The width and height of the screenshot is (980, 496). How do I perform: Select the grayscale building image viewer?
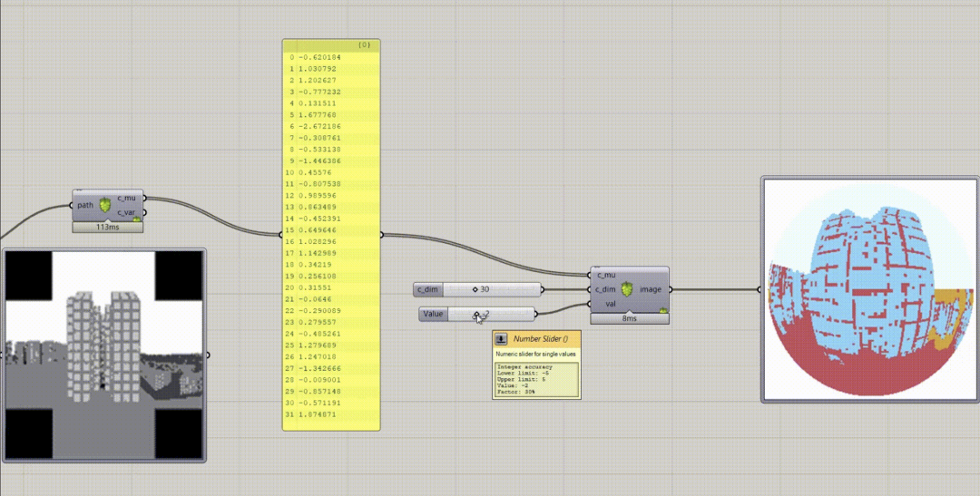tap(103, 355)
